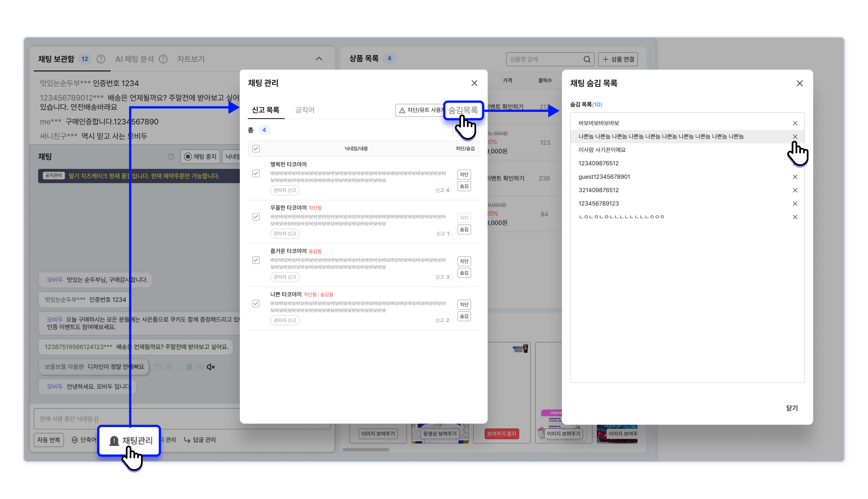Click the search magnifier in 상품명 검색
The height and width of the screenshot is (499, 868).
click(x=587, y=59)
